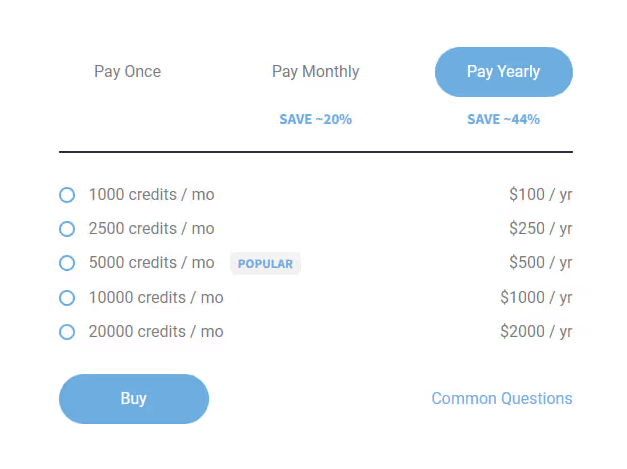Choose the 2500 credits radio button

[67, 229]
